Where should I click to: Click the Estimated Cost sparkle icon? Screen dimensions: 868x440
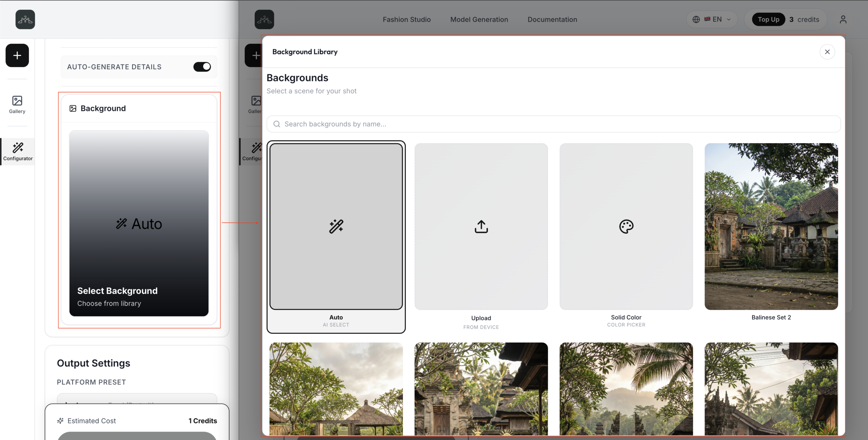point(60,421)
